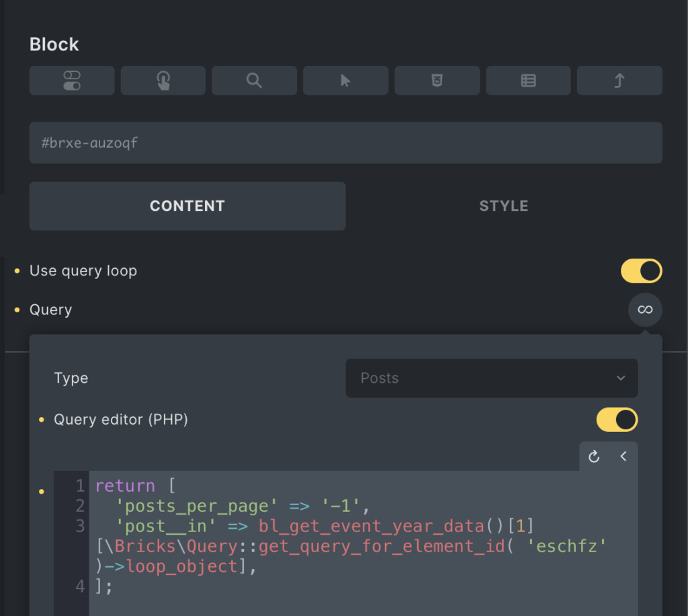This screenshot has width=688, height=616.
Task: Open the CSS3 custom CSS icon
Action: (437, 81)
